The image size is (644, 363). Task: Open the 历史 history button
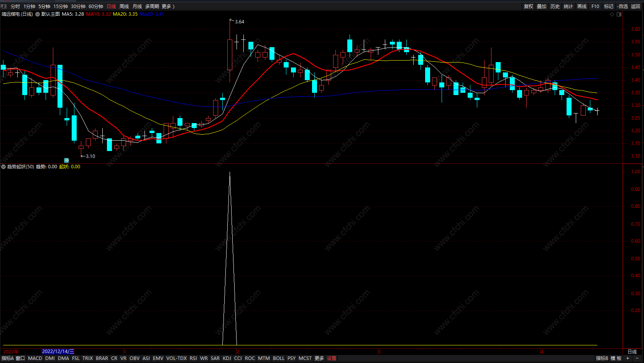(x=555, y=6)
